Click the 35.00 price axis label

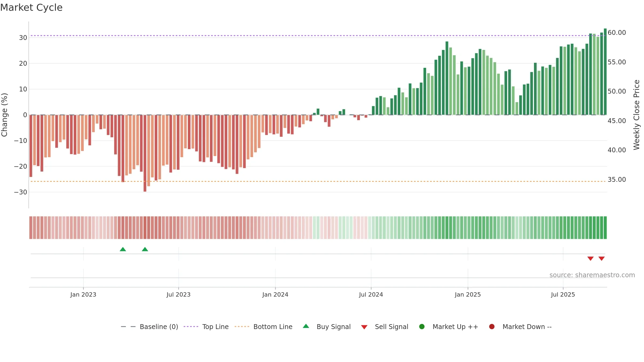[617, 179]
